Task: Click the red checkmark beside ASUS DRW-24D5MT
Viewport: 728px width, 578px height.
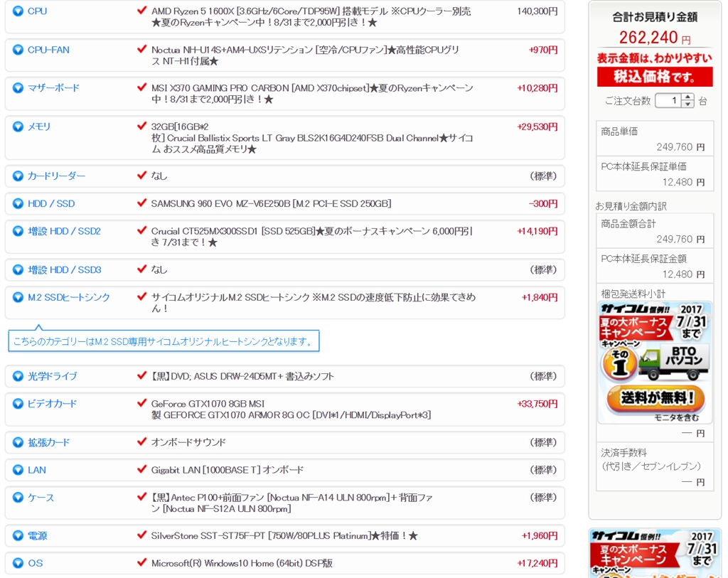Action: pos(142,375)
